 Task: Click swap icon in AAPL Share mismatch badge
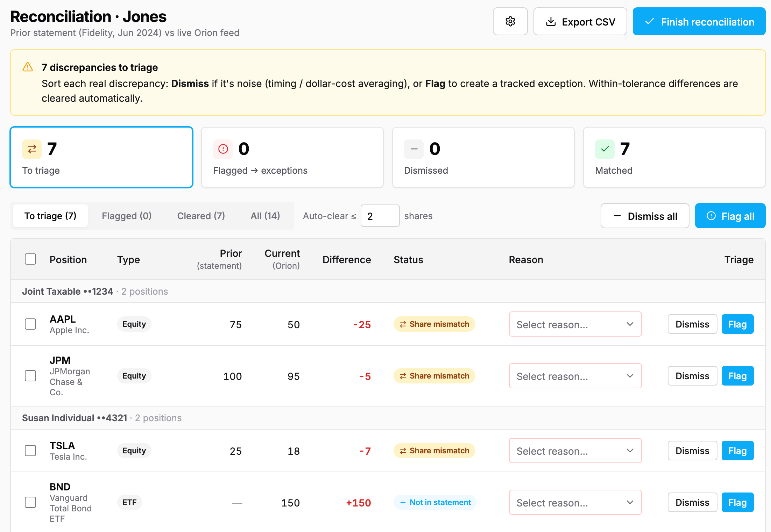[403, 324]
